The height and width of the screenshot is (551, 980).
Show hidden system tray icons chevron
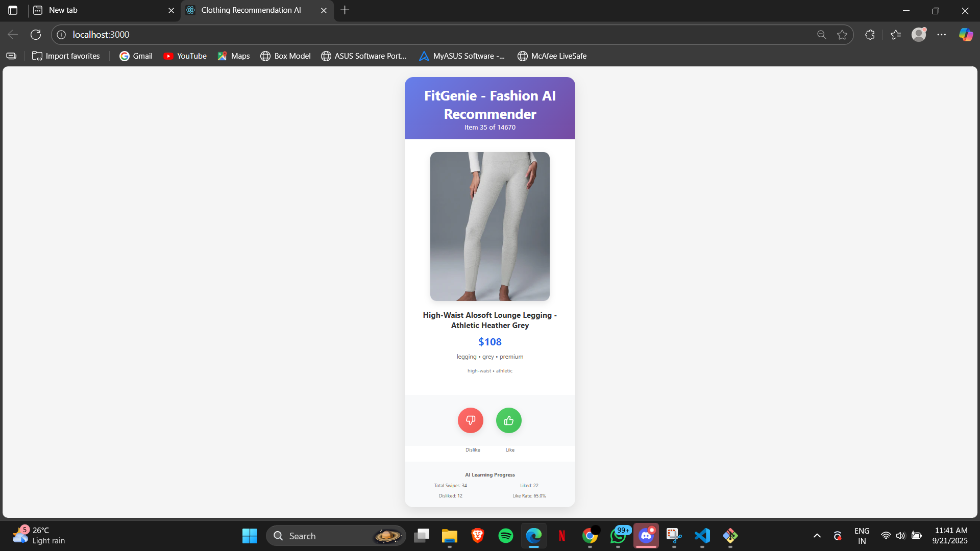tap(817, 536)
